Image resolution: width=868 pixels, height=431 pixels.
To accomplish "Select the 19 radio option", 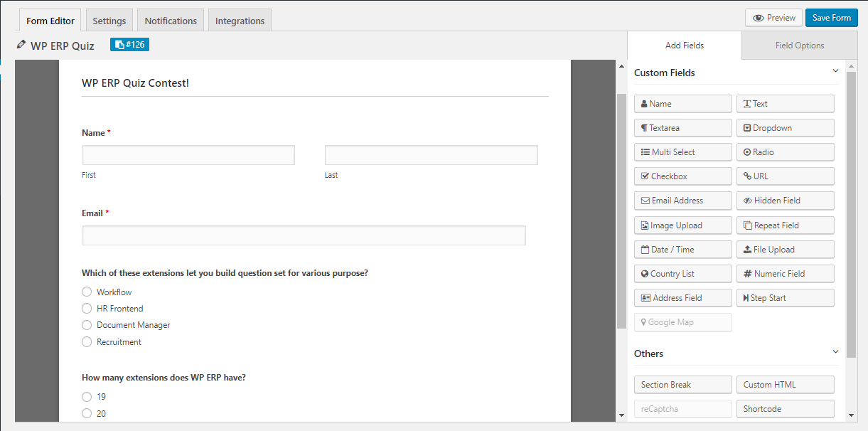I will [87, 397].
